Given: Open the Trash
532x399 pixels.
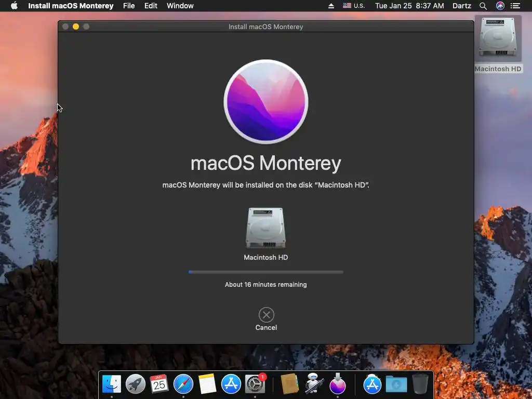Looking at the screenshot, I should click(x=420, y=384).
